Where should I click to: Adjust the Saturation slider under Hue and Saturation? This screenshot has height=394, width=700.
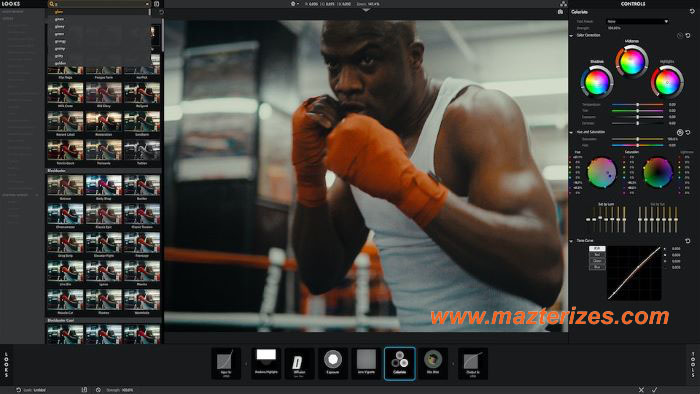pos(638,139)
